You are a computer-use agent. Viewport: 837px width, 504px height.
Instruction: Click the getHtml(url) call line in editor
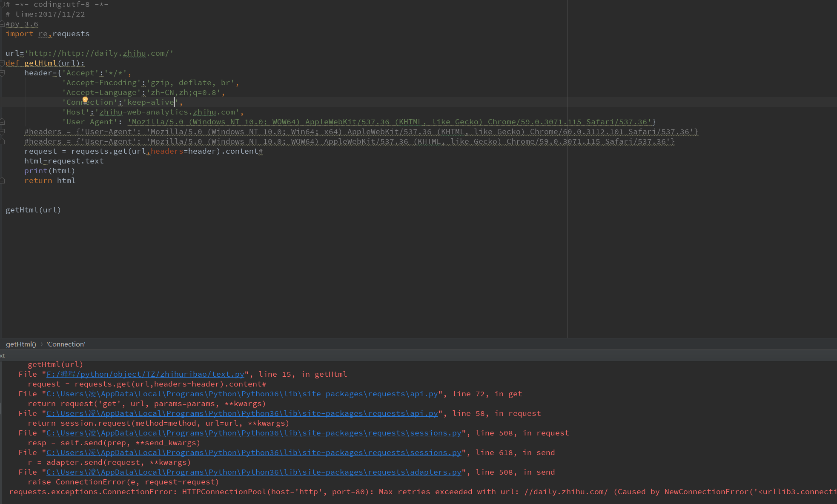(33, 210)
